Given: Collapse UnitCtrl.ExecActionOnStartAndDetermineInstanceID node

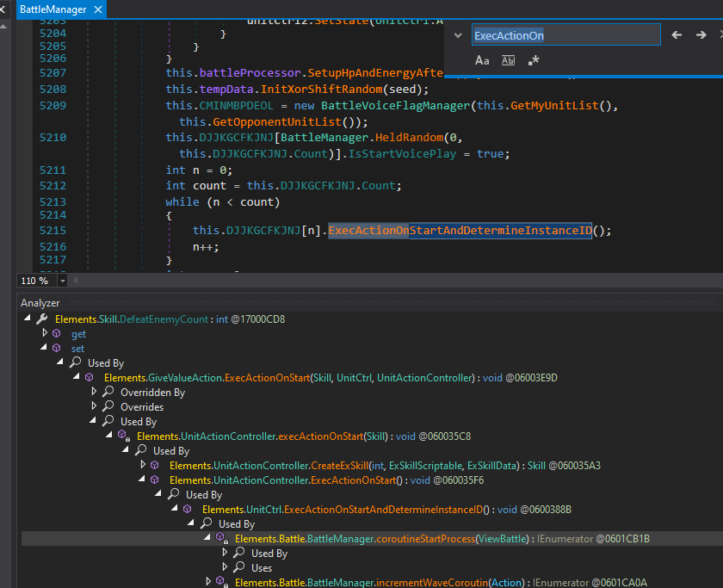Looking at the screenshot, I should [175, 508].
